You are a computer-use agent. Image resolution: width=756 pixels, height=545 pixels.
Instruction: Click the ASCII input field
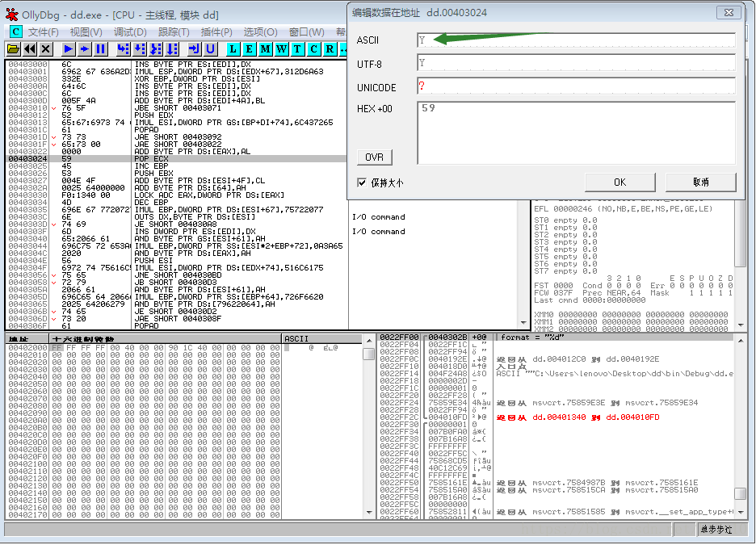point(576,40)
